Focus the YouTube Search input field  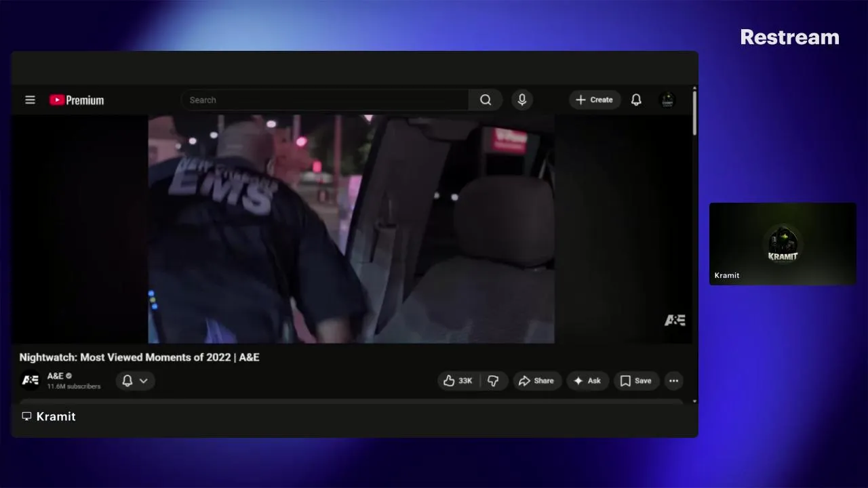pyautogui.click(x=325, y=100)
